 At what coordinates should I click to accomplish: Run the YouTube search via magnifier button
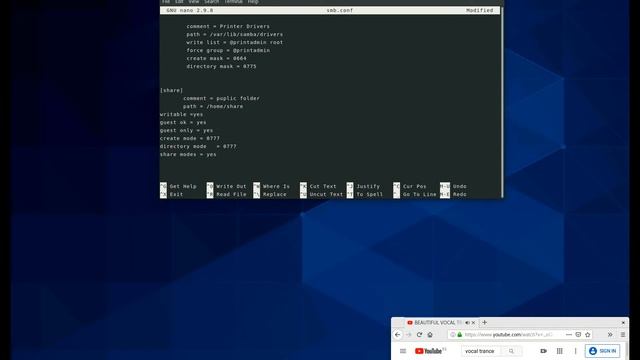[x=511, y=351]
